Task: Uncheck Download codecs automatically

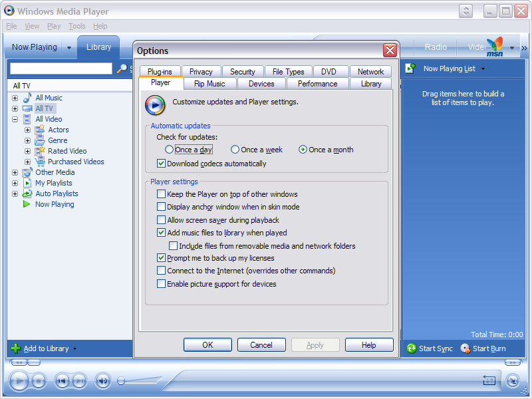Action: (x=161, y=164)
